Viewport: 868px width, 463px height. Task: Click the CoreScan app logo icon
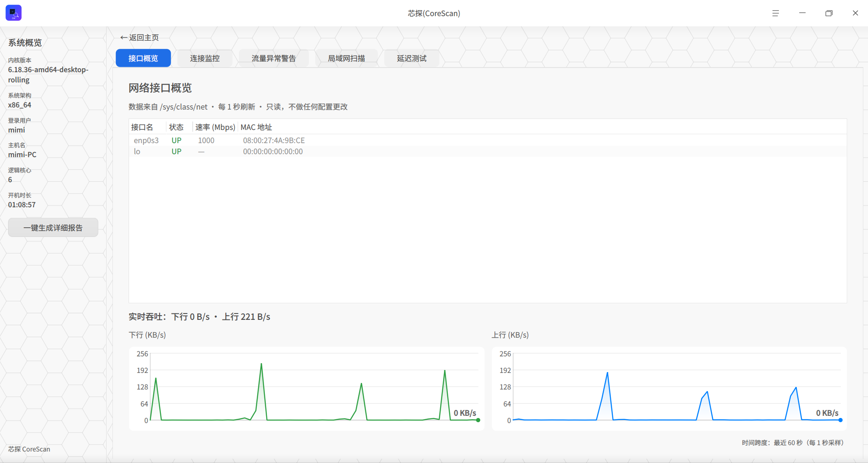click(14, 13)
